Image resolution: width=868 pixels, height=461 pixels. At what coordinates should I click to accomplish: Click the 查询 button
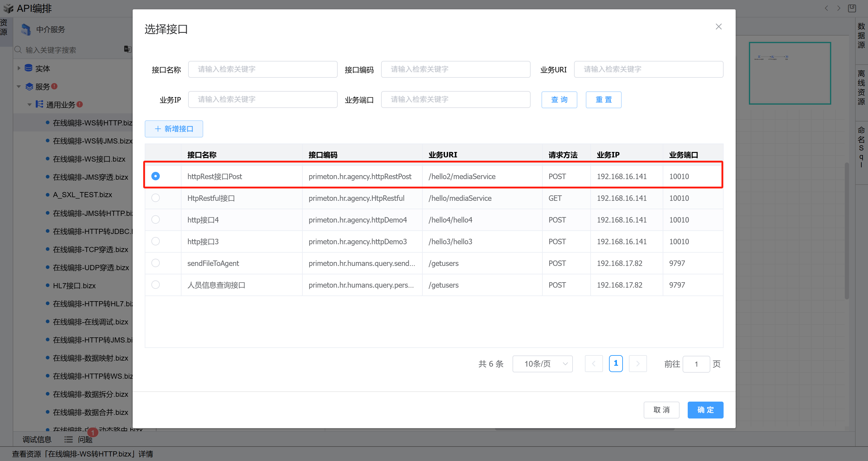coord(559,100)
